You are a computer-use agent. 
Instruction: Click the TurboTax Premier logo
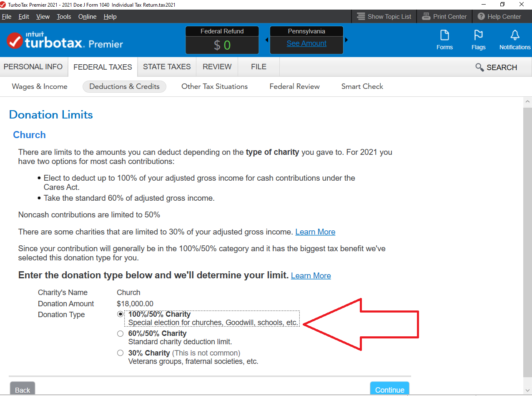coord(65,40)
